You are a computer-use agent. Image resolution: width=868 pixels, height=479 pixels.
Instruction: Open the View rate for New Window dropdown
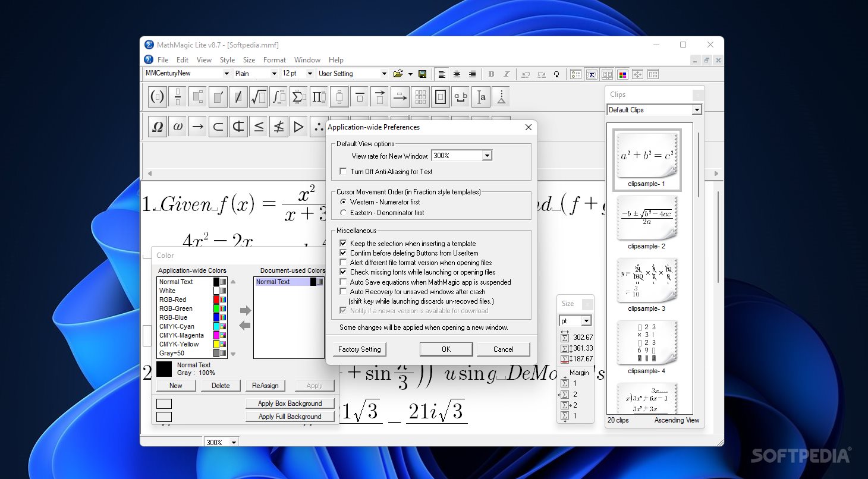(x=487, y=156)
